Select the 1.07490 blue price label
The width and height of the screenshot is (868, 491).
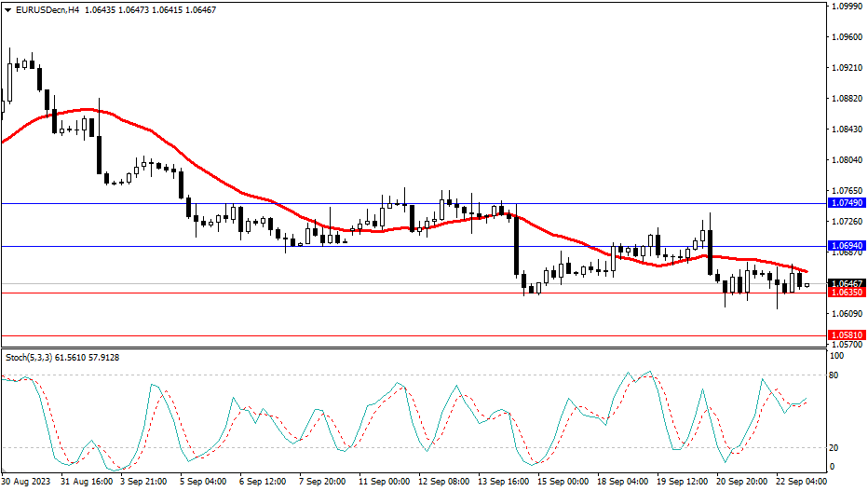click(x=846, y=203)
